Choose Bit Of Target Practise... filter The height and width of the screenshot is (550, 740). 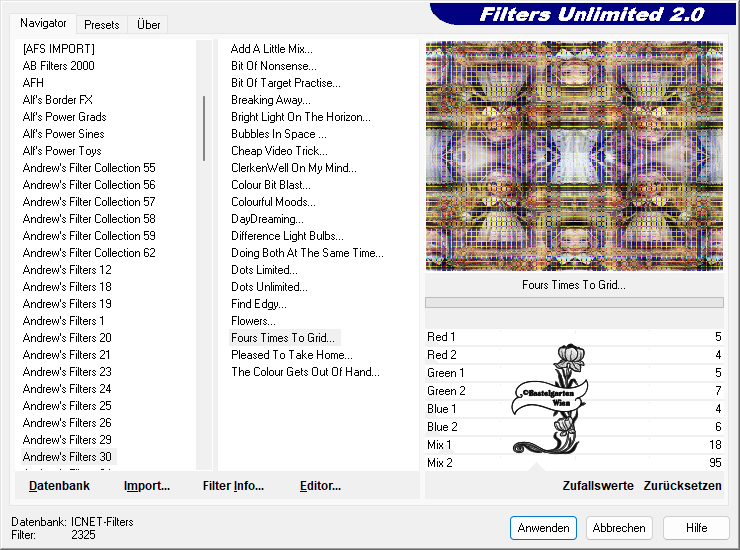click(x=286, y=83)
